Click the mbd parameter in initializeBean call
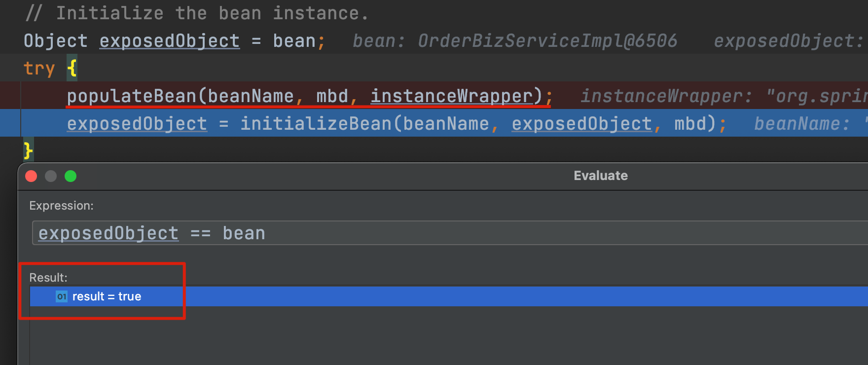This screenshot has height=365, width=868. 690,123
